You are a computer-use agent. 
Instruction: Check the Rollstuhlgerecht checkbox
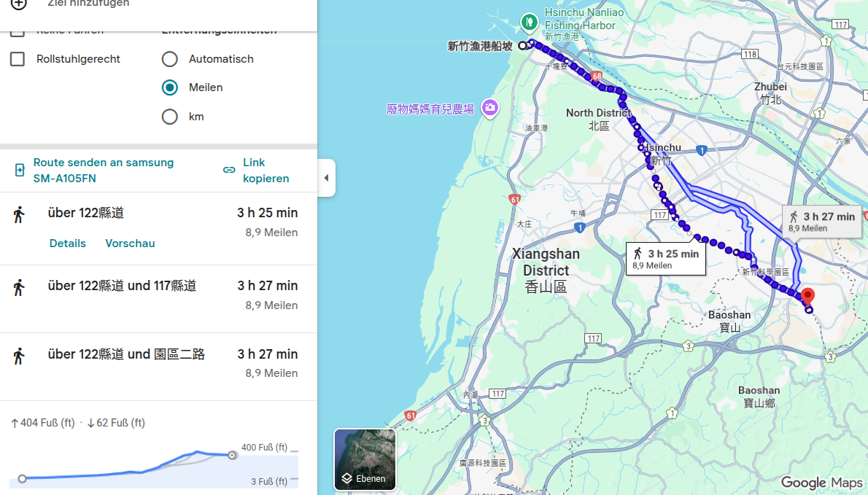pyautogui.click(x=18, y=58)
